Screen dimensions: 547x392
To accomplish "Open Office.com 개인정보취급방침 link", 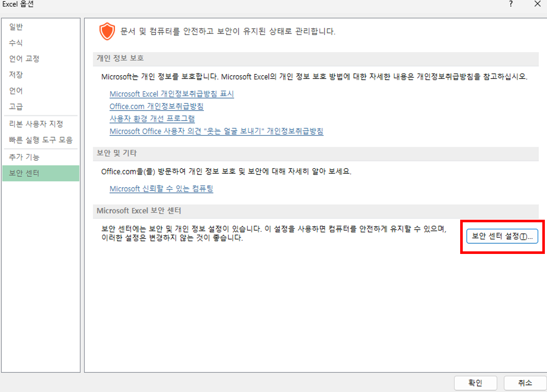I will click(x=157, y=106).
